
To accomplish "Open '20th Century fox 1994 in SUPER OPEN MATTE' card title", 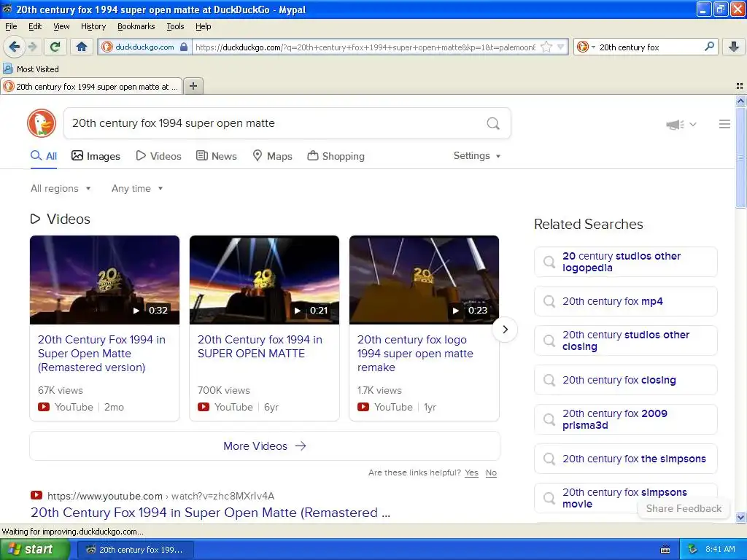I will point(260,346).
